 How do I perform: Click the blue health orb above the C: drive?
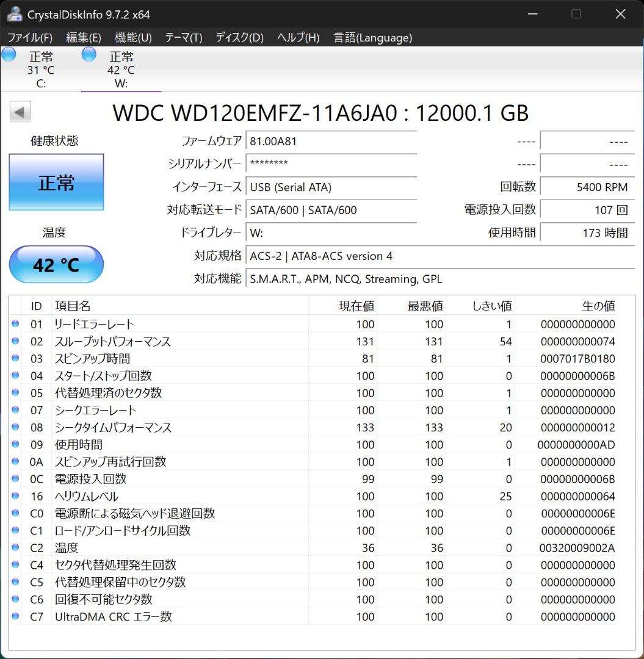pos(9,54)
